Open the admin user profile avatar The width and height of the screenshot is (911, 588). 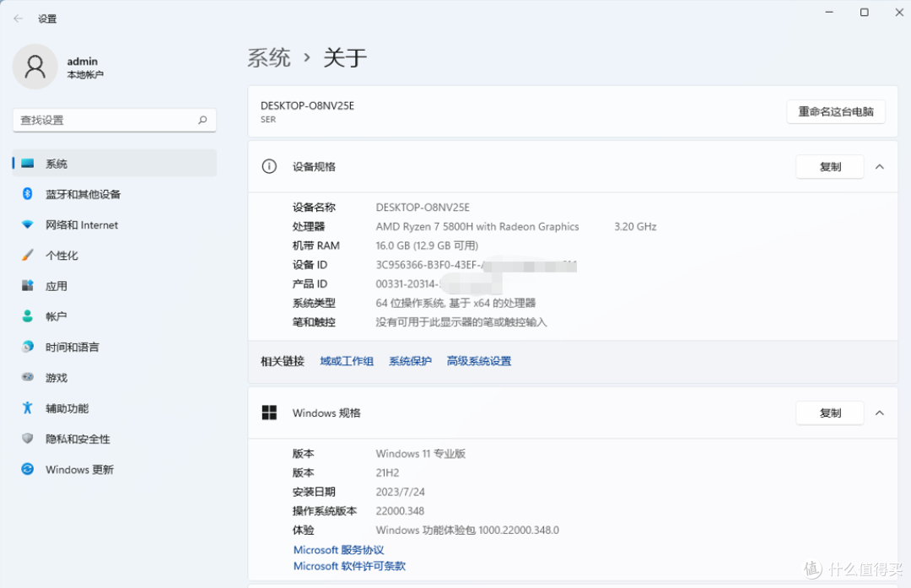tap(35, 67)
